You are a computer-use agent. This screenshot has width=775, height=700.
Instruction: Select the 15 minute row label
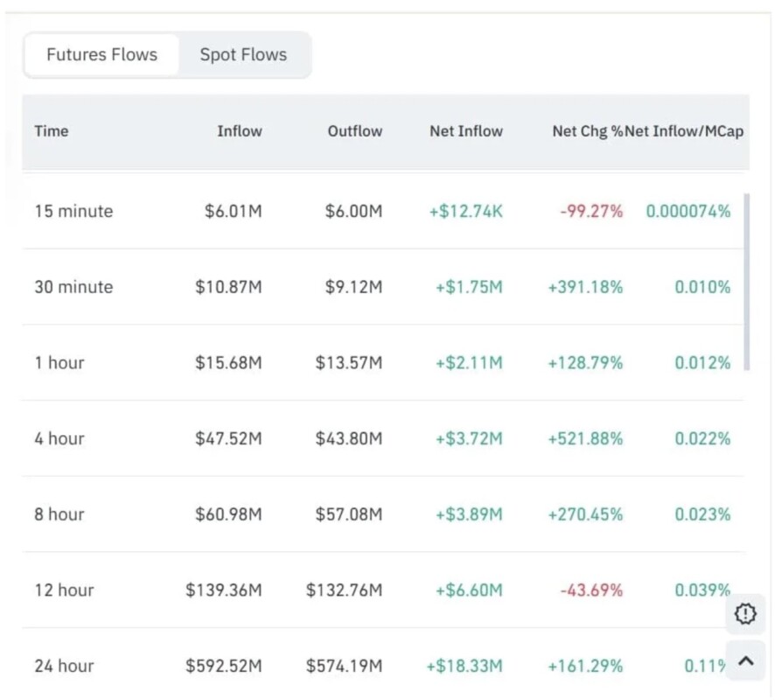point(73,211)
